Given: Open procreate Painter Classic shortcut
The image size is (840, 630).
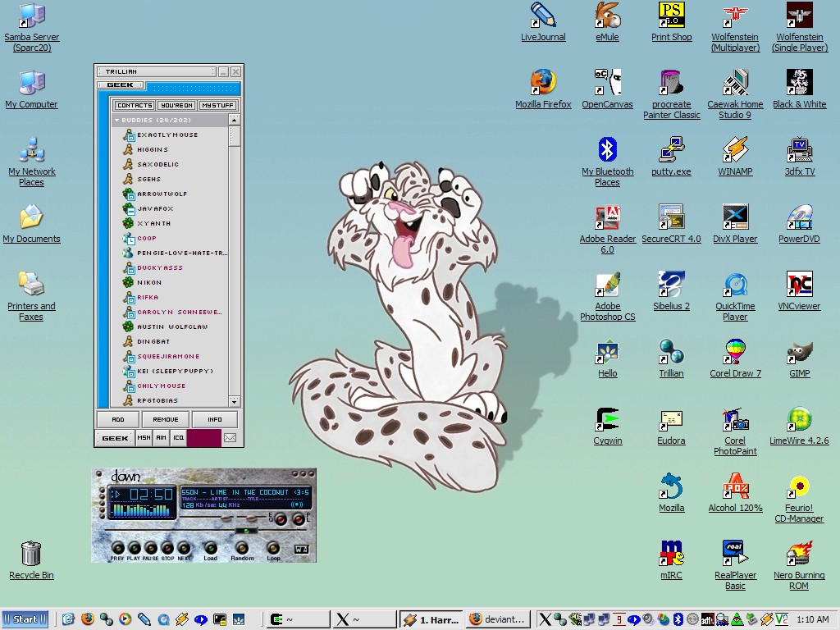Looking at the screenshot, I should (671, 94).
